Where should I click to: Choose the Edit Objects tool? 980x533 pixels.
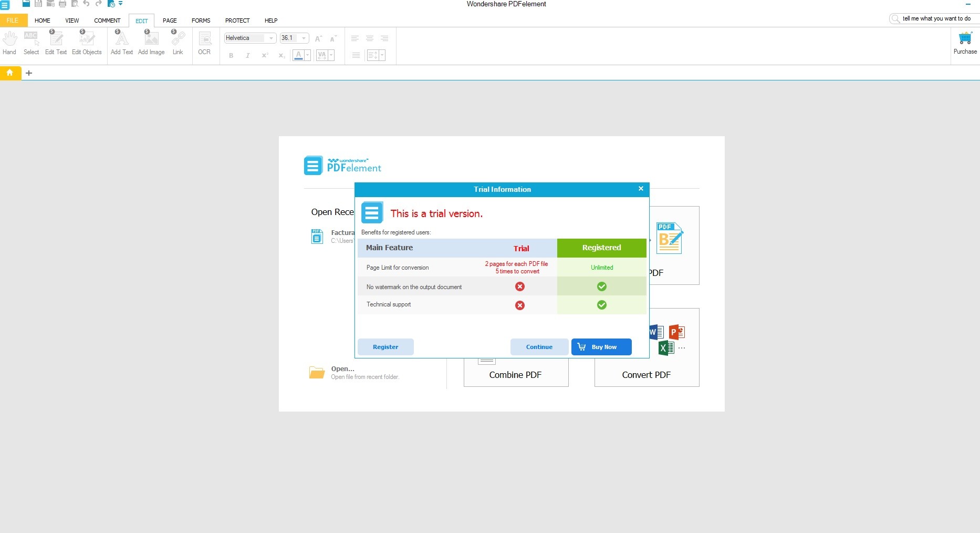87,43
